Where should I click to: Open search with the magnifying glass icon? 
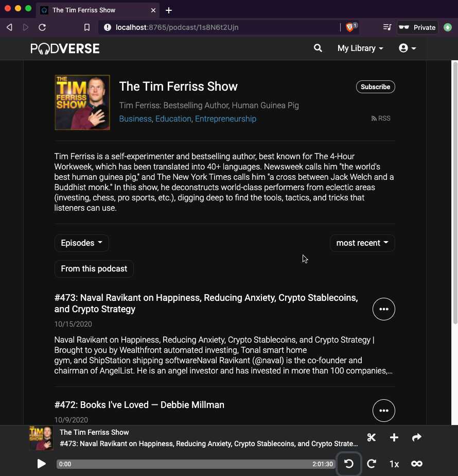[x=318, y=48]
